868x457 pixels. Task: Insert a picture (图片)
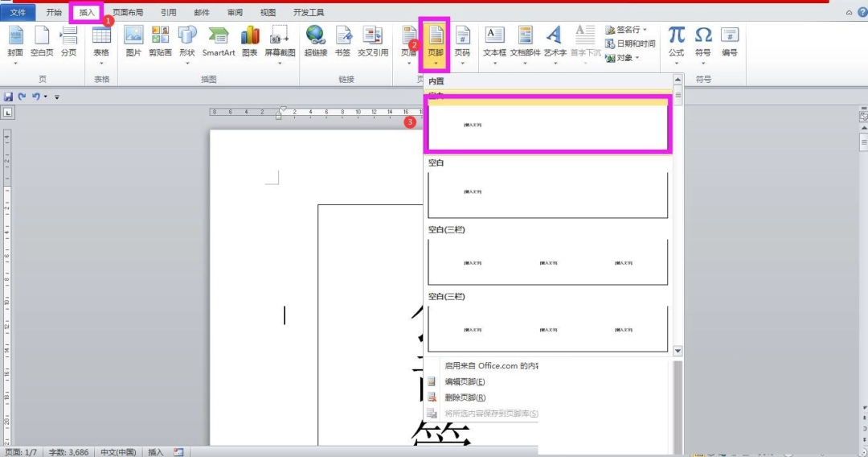[x=133, y=43]
